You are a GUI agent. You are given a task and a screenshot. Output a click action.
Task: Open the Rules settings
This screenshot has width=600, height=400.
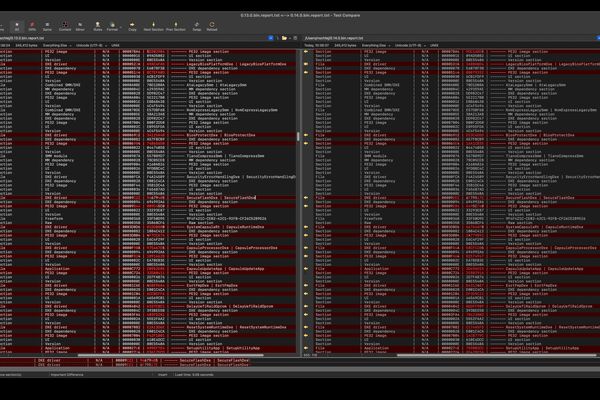tap(98, 26)
